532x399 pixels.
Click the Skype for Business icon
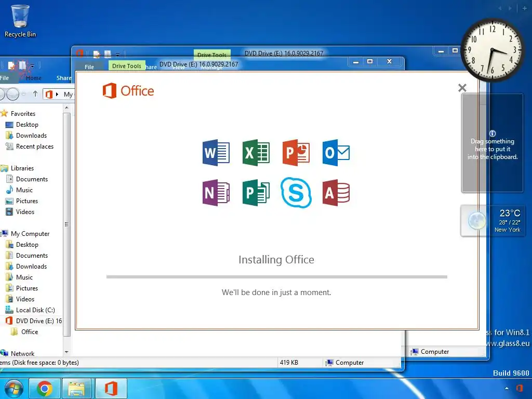tap(296, 192)
